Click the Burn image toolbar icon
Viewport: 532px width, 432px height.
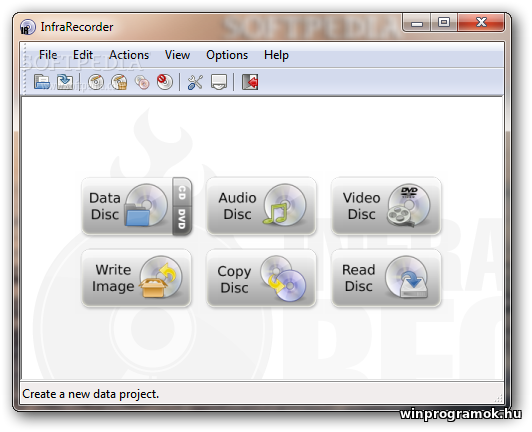pos(119,82)
